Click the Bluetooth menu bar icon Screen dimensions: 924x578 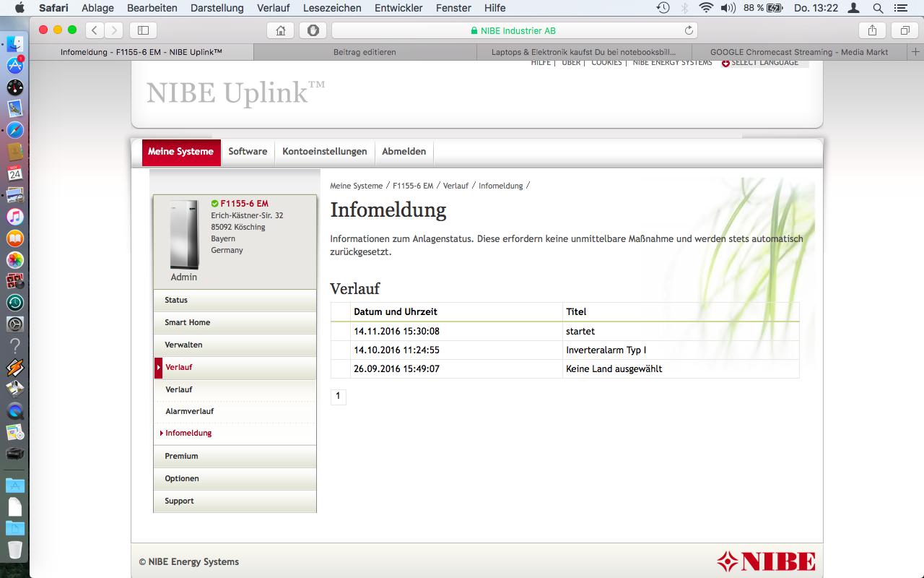[684, 8]
